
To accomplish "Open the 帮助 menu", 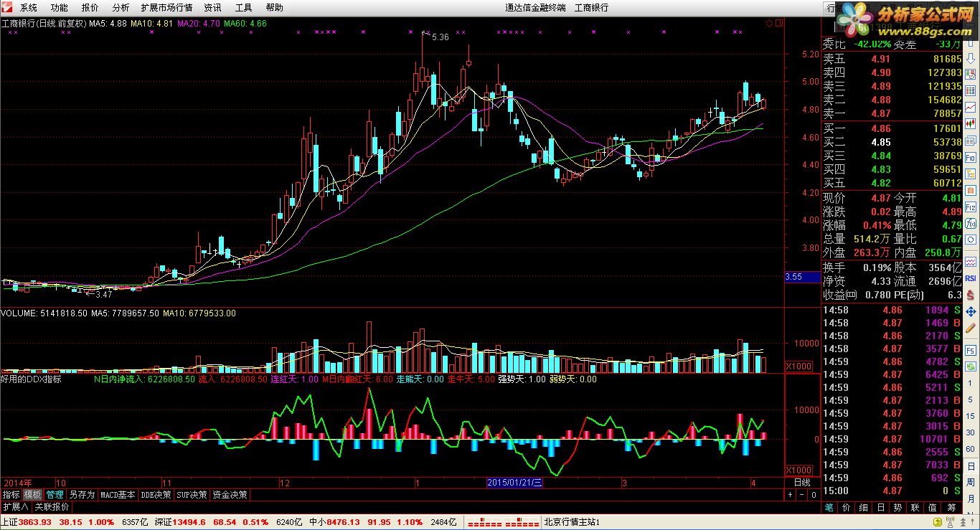I will 274,7.
